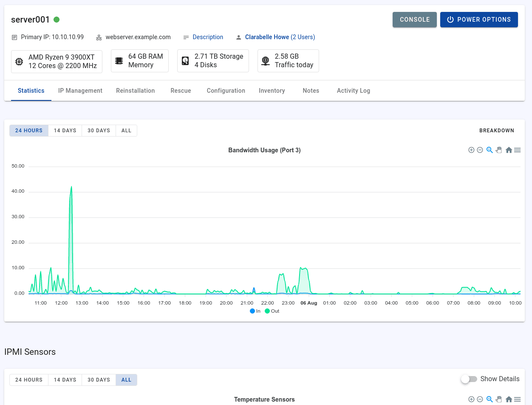Open Temperature Sensors chart menu icon

517,399
